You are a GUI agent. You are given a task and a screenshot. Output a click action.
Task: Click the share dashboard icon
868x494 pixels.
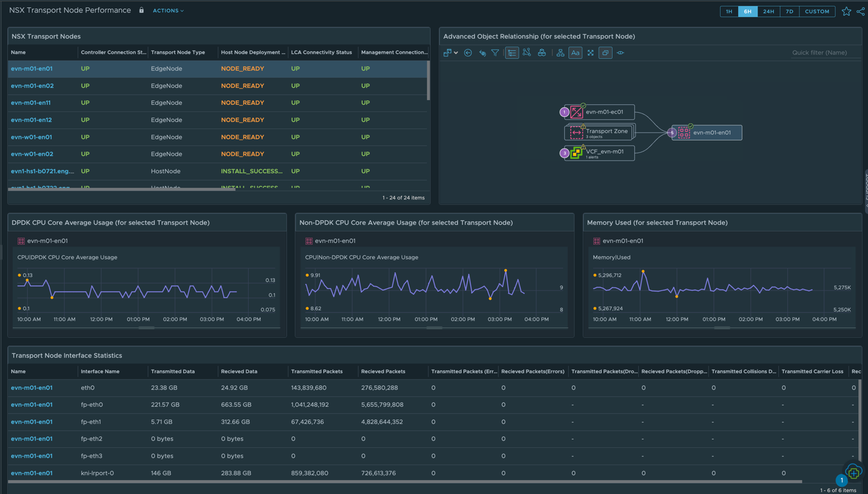tap(861, 12)
